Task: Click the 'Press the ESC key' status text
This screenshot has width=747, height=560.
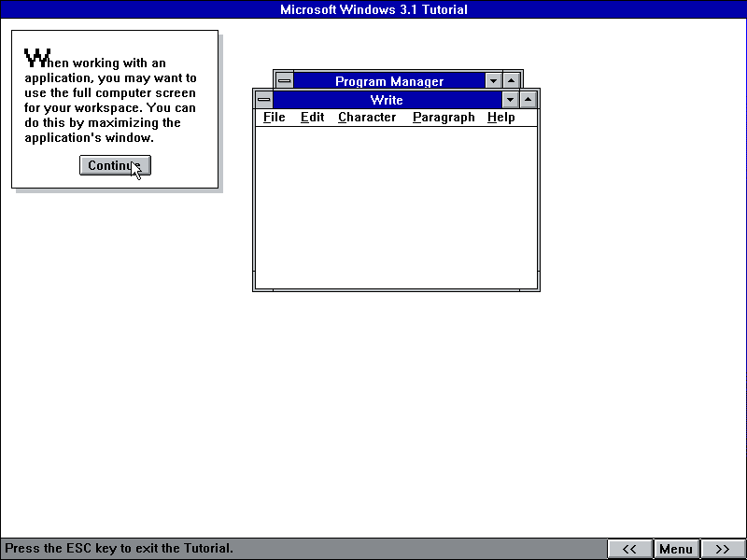Action: pyautogui.click(x=120, y=548)
